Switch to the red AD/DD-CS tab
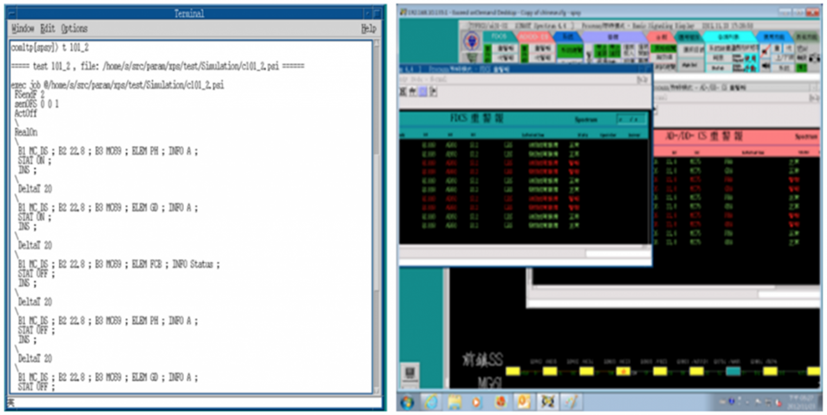The image size is (827, 415). (533, 34)
